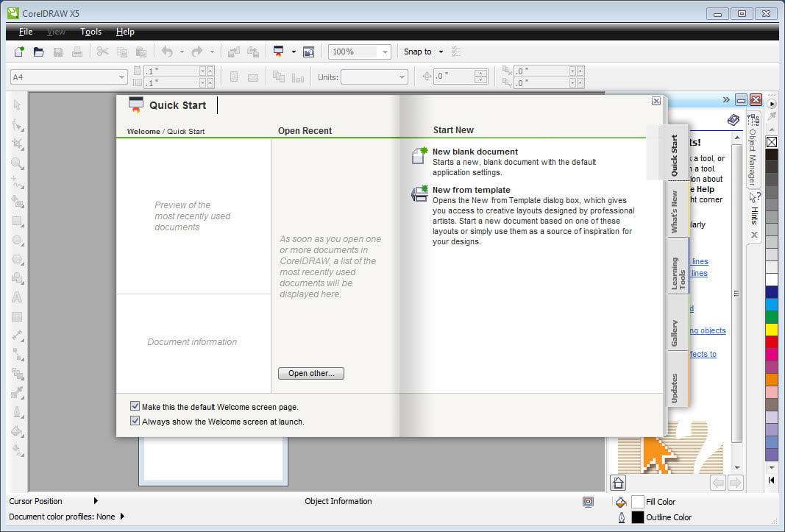The height and width of the screenshot is (532, 785).
Task: Expand the Document color profiles arrow
Action: point(122,516)
